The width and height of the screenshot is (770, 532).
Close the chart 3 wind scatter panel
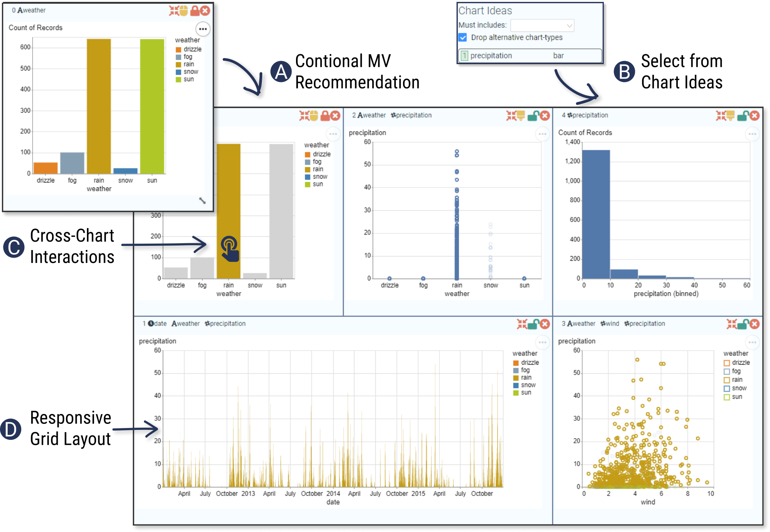[754, 324]
